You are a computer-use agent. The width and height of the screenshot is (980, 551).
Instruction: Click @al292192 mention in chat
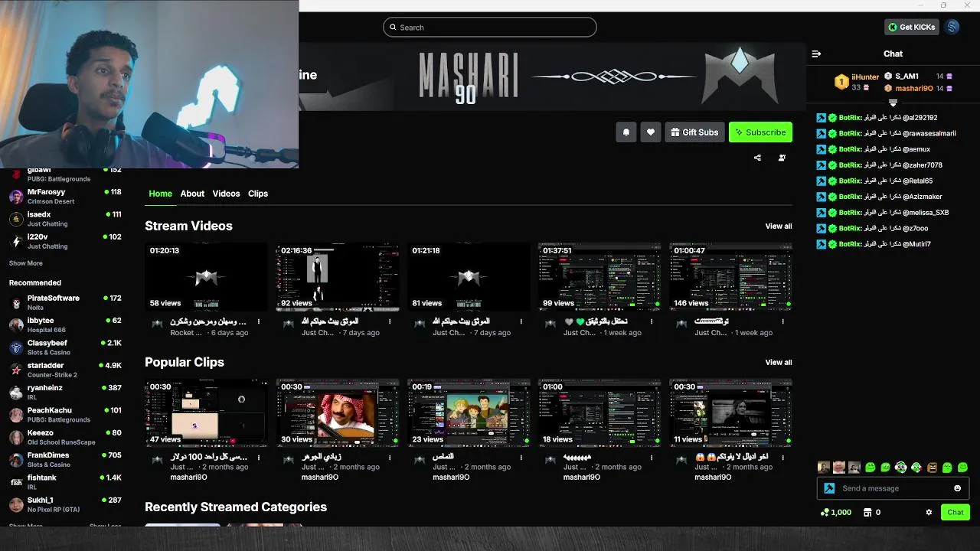tap(920, 118)
